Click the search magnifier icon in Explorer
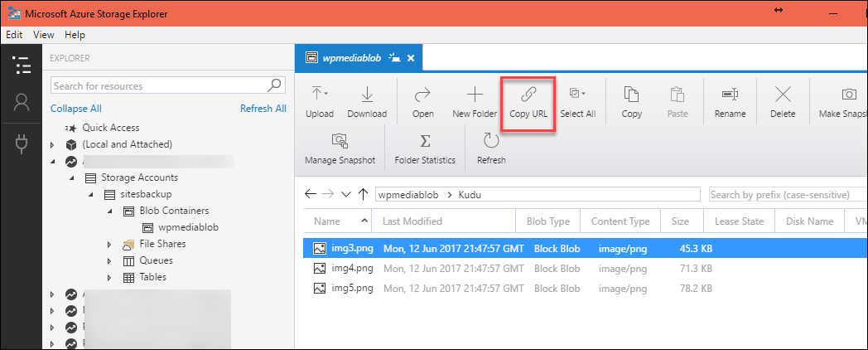The width and height of the screenshot is (868, 350). point(275,85)
